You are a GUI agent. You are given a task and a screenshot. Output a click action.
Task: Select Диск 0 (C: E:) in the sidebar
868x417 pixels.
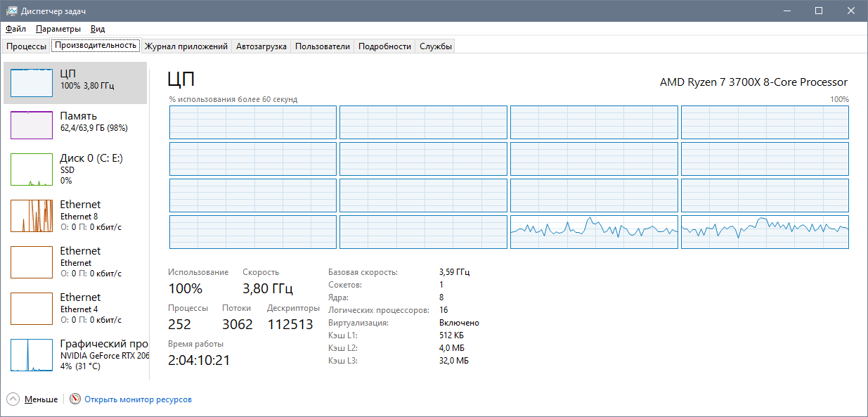coord(76,169)
